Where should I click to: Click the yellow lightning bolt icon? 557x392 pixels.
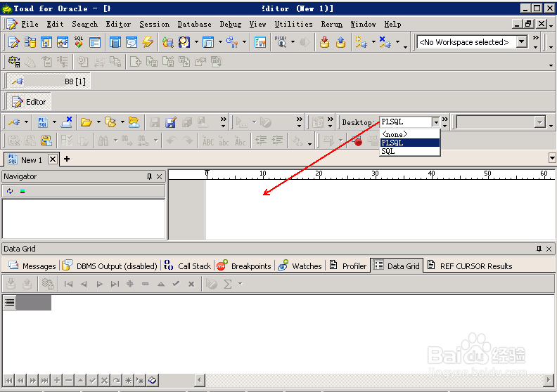click(x=148, y=42)
